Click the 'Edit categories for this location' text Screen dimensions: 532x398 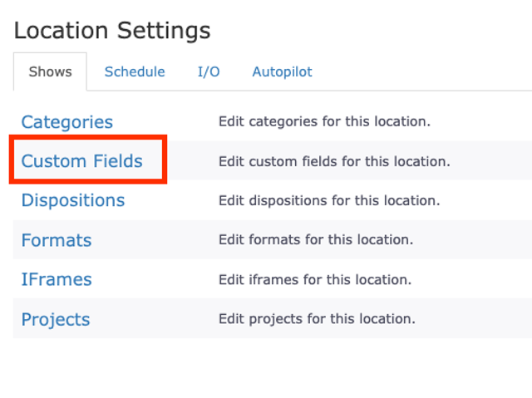324,122
